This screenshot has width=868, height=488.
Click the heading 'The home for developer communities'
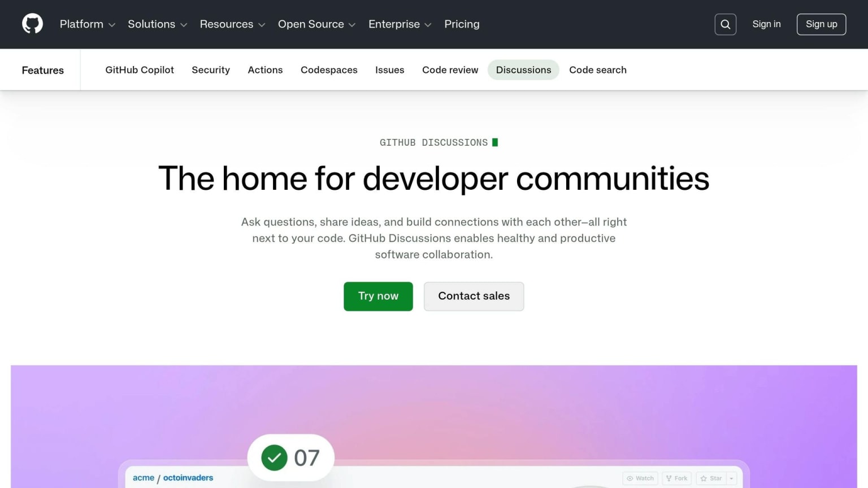pos(433,178)
